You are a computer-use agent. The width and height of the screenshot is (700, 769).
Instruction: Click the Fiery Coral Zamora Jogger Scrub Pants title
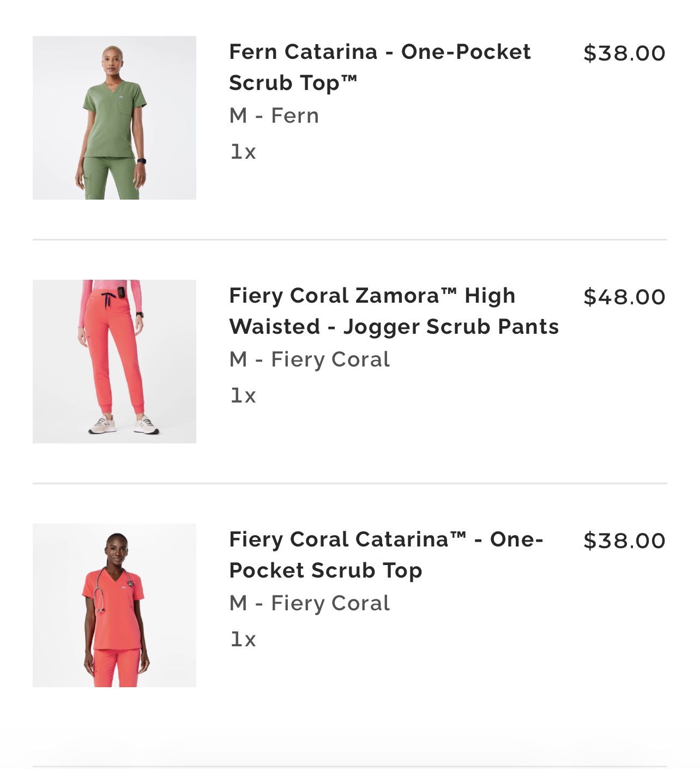click(394, 311)
